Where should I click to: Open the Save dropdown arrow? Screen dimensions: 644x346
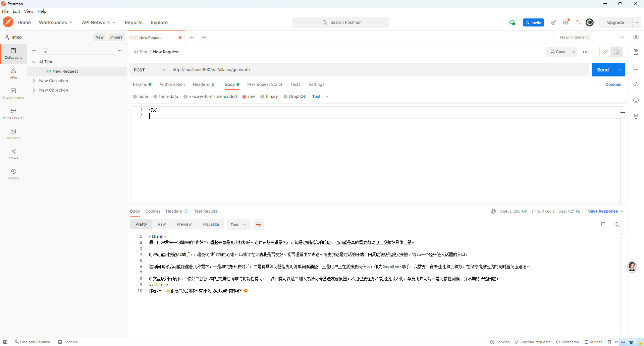[x=573, y=52]
